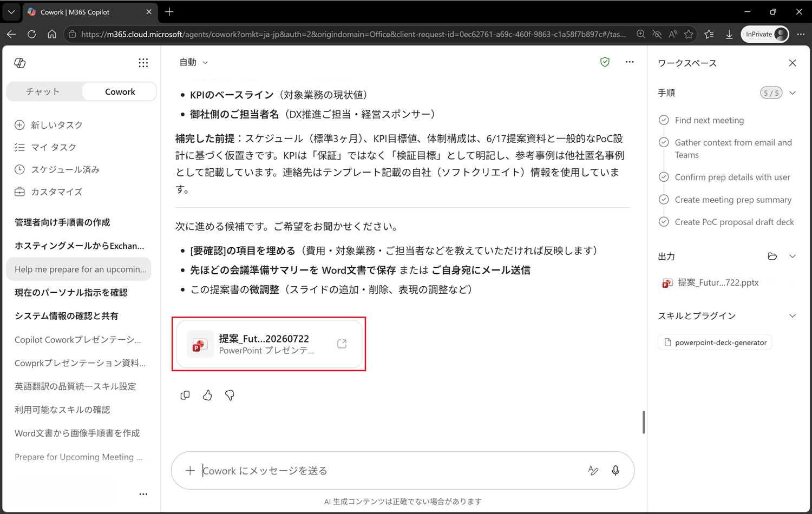Go back using browser back arrow
Image resolution: width=812 pixels, height=514 pixels.
pos(11,34)
